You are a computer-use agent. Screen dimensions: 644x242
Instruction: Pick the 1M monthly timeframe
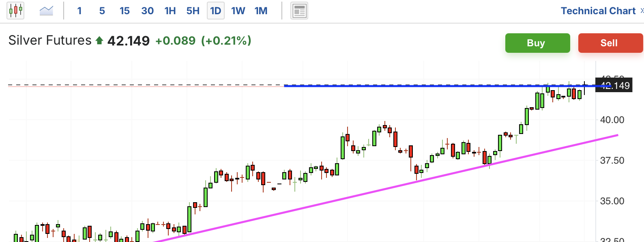click(x=261, y=11)
